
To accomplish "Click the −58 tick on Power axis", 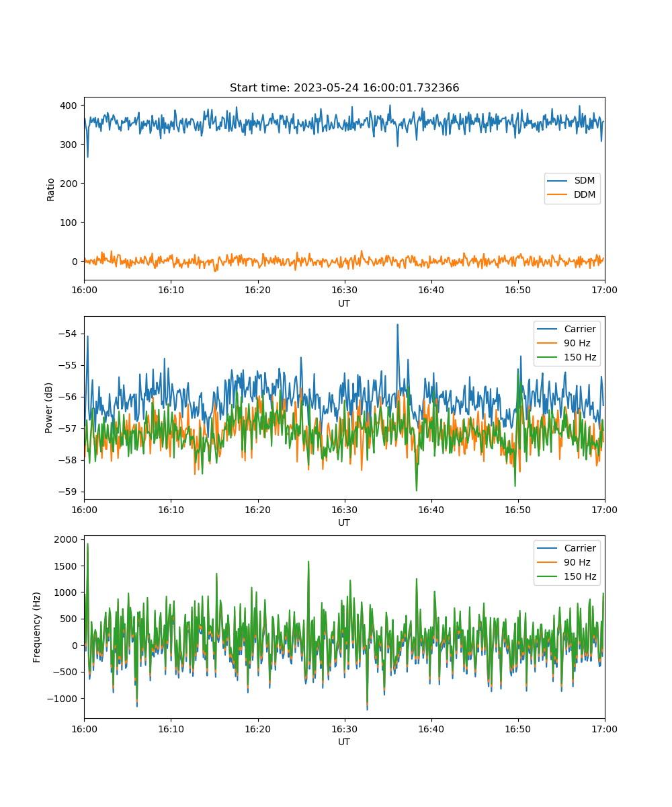I will click(70, 460).
